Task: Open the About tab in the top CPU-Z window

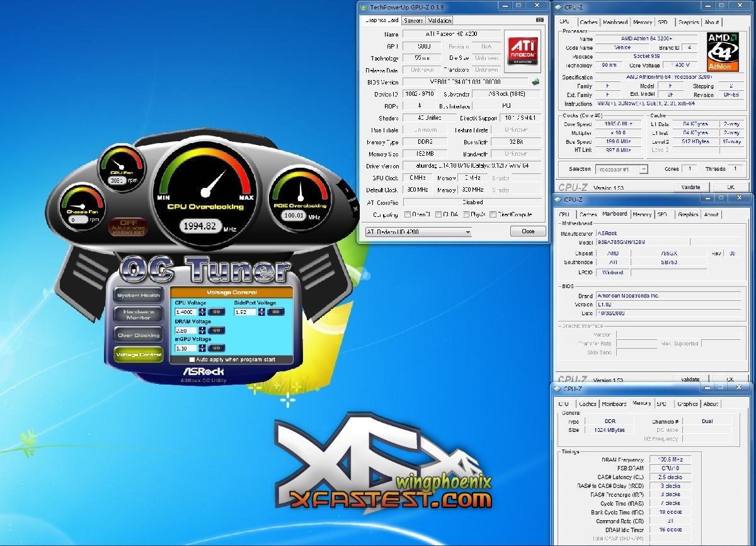Action: coord(711,22)
